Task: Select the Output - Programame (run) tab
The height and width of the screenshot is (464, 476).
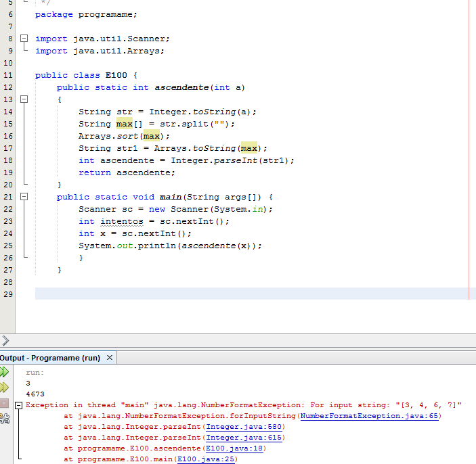Action: coord(51,358)
